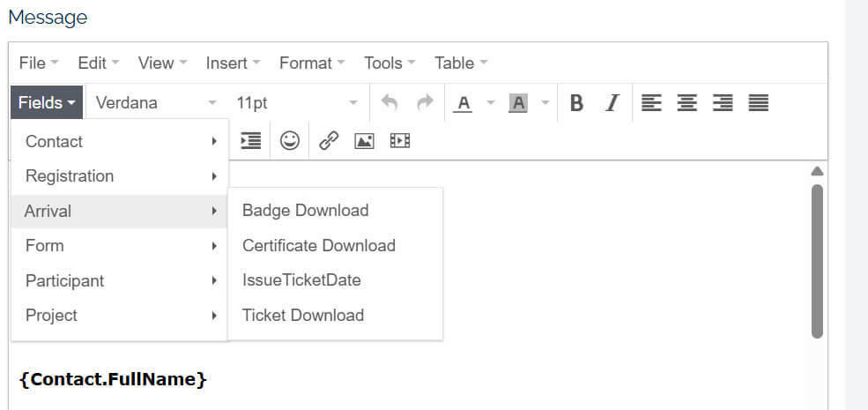Choose Certificate Download field

click(x=335, y=245)
